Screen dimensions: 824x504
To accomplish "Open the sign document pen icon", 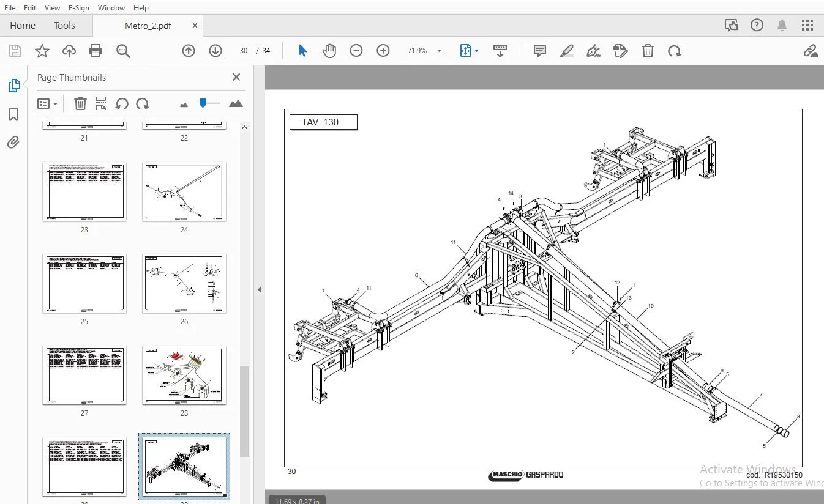I will [593, 51].
